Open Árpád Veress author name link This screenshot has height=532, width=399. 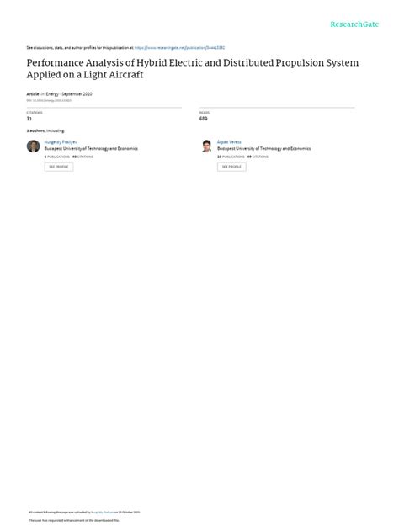[x=229, y=142]
